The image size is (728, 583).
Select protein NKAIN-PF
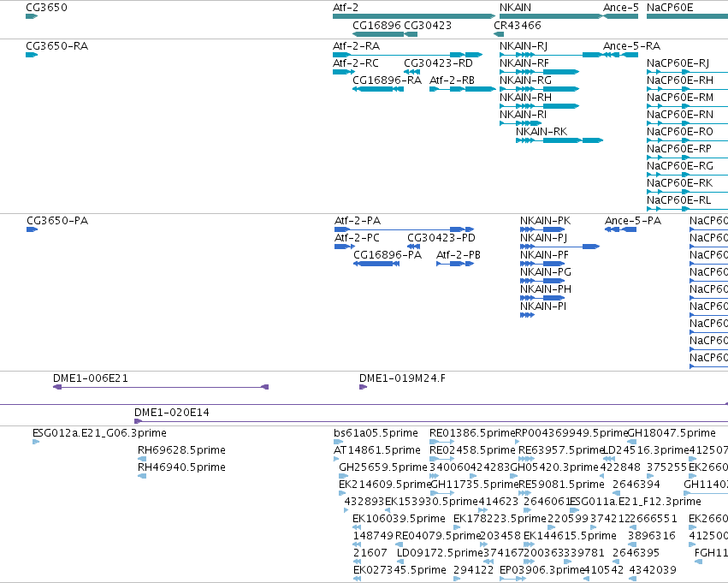(544, 254)
